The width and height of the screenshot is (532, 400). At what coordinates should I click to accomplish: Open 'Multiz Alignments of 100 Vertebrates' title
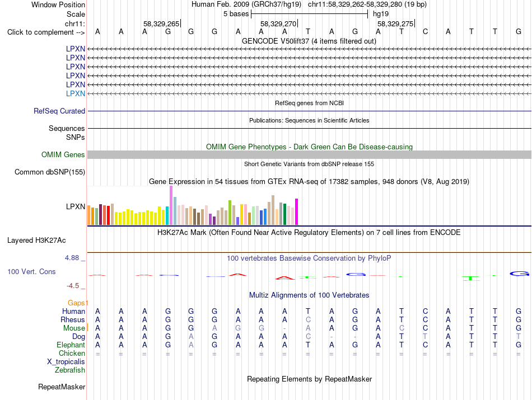[309, 295]
